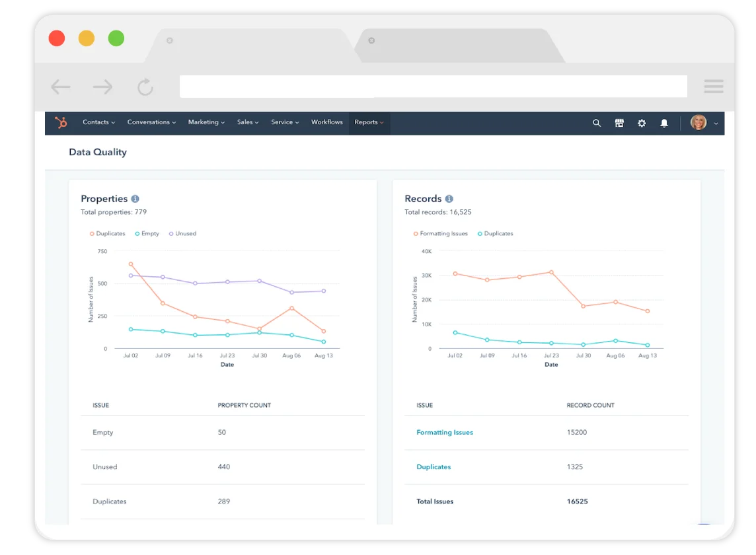Image resolution: width=756 pixels, height=555 pixels.
Task: Go to Workflows in the navigation bar
Action: 327,122
